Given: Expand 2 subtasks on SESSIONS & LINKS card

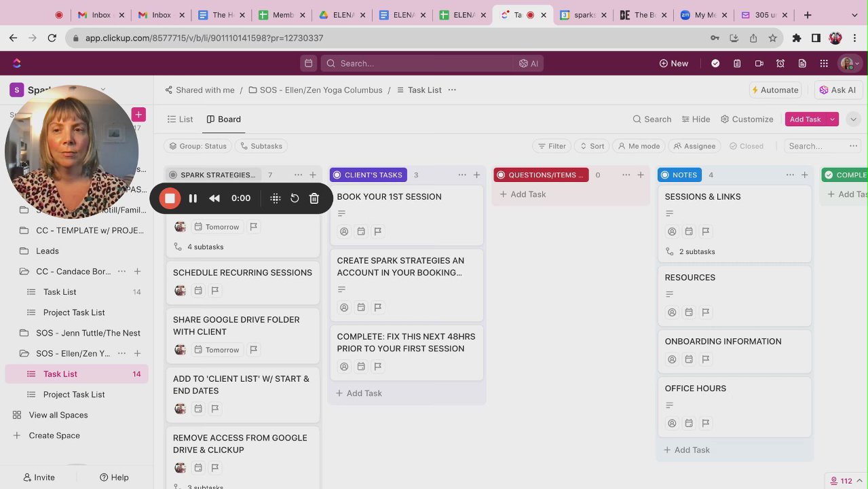Looking at the screenshot, I should 690,252.
